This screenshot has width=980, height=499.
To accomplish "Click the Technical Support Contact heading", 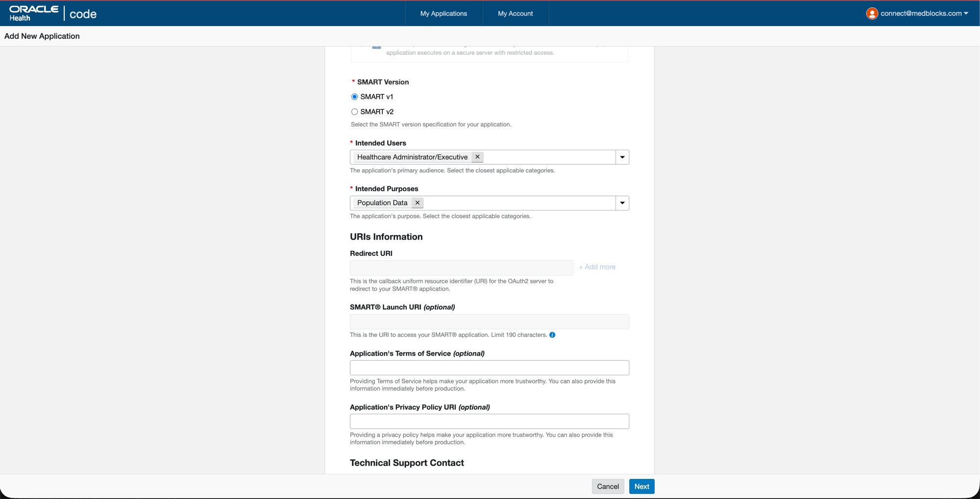I will pyautogui.click(x=407, y=463).
